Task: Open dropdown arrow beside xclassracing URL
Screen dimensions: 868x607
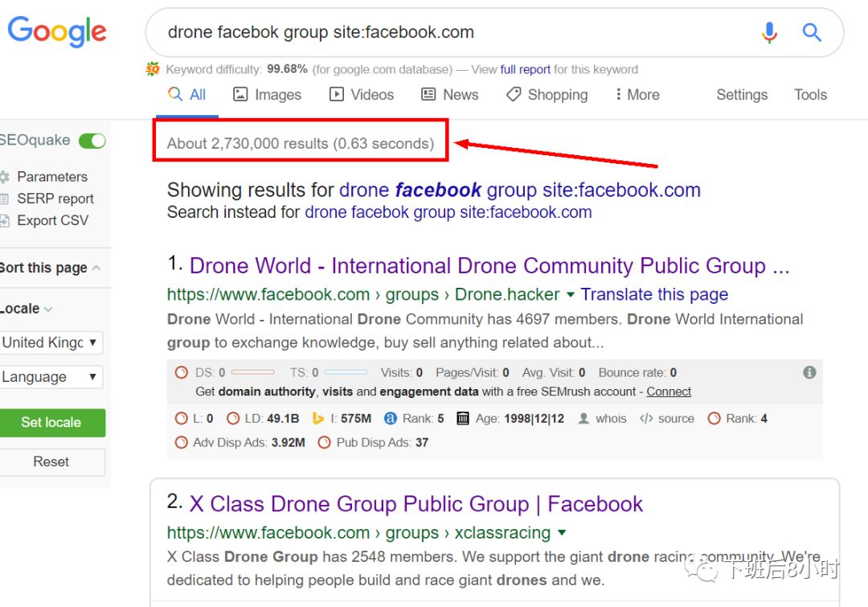Action: click(562, 533)
